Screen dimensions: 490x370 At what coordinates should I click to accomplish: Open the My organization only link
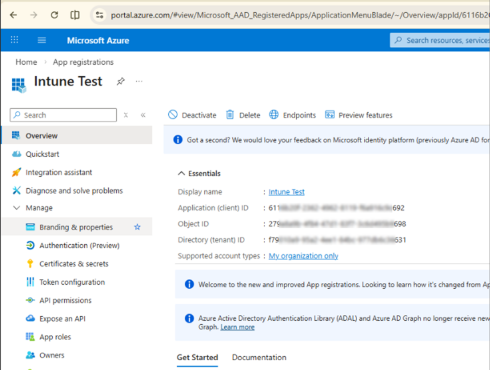[x=303, y=256]
